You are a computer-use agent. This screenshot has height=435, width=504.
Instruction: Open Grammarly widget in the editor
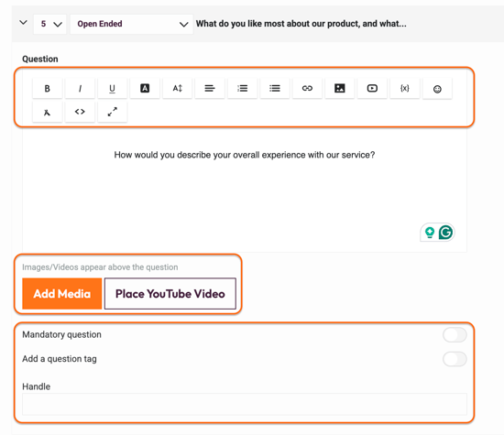pos(445,232)
